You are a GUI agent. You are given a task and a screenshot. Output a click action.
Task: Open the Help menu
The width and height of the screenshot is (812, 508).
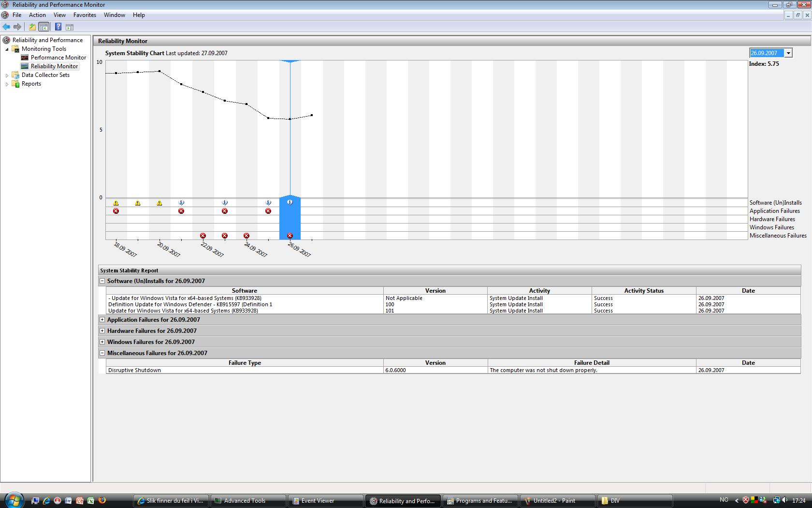click(139, 15)
